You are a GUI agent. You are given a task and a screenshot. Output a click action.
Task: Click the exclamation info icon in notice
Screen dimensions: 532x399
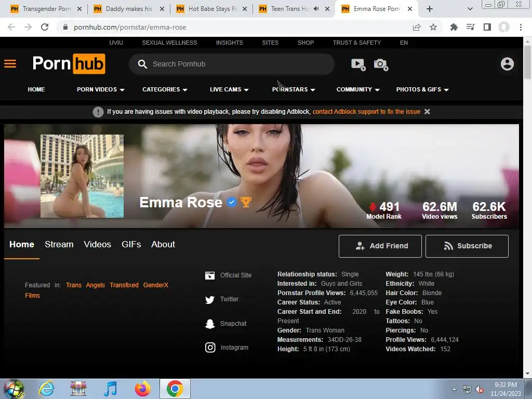(98, 112)
